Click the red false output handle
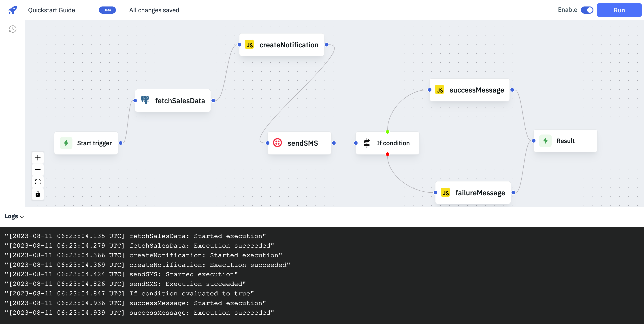The width and height of the screenshot is (644, 324). pos(388,154)
